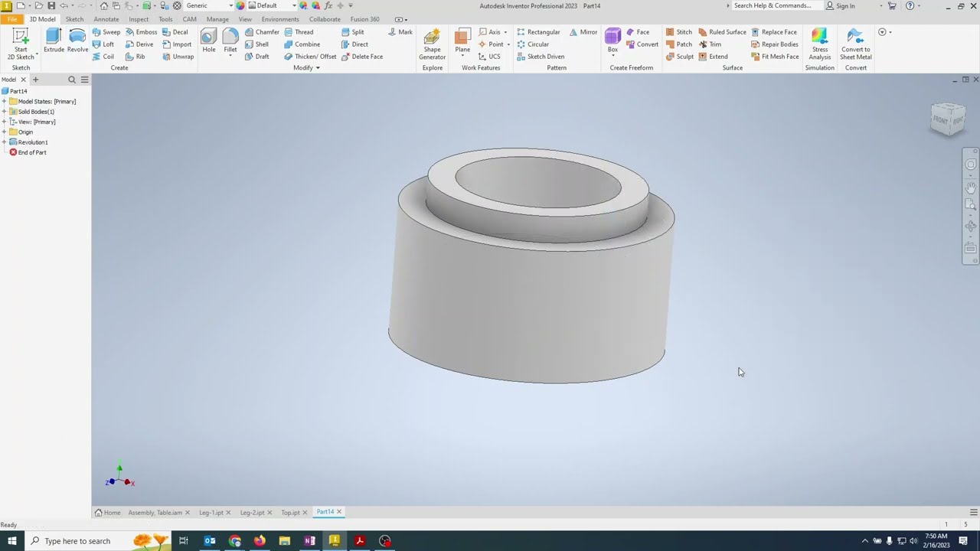This screenshot has width=980, height=551.
Task: Switch to the Inspect tab
Action: tap(139, 19)
